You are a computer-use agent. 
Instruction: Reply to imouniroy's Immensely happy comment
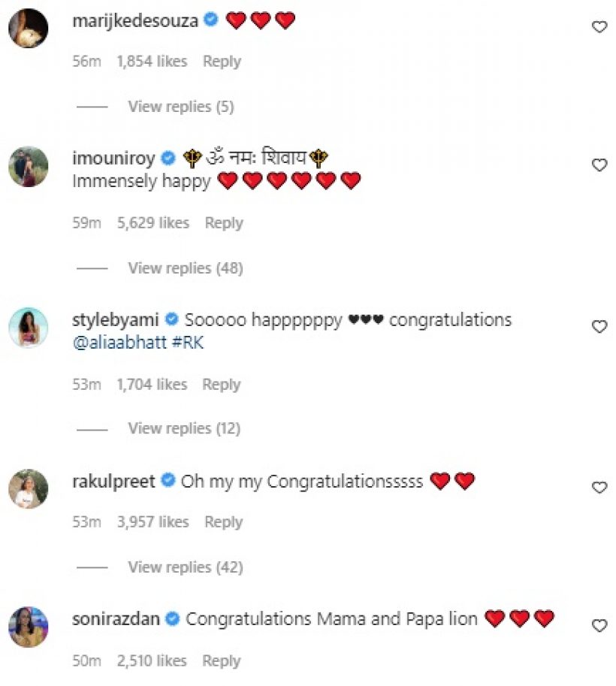[224, 223]
